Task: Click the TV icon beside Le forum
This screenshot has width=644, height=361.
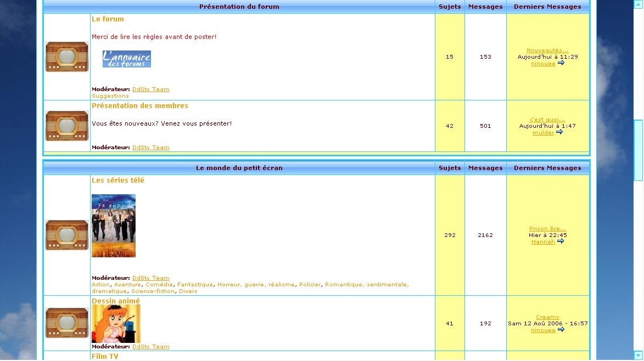Action: (67, 57)
